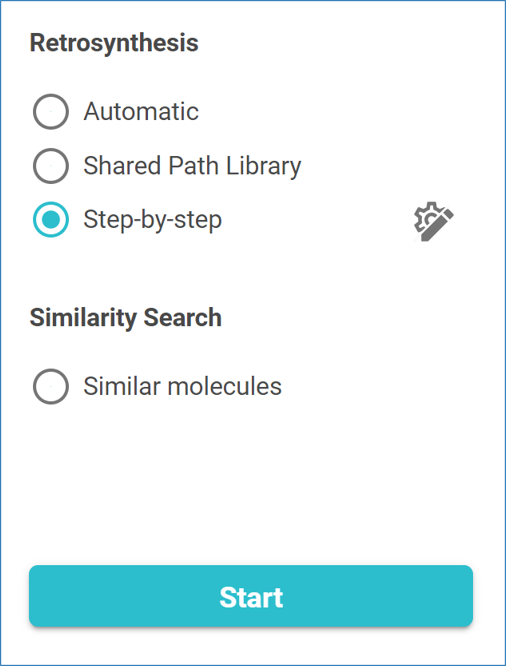Select the Automatic radio button
This screenshot has height=666, width=506.
point(51,111)
